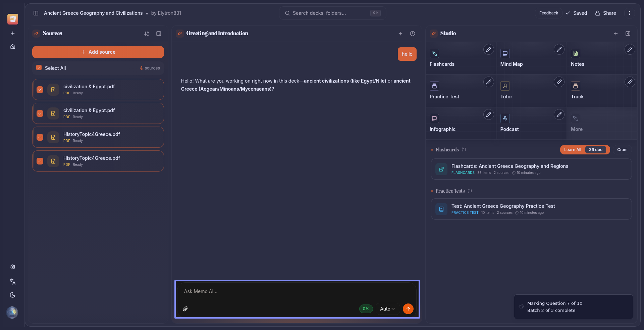Collapse the Sources panel

(x=159, y=34)
